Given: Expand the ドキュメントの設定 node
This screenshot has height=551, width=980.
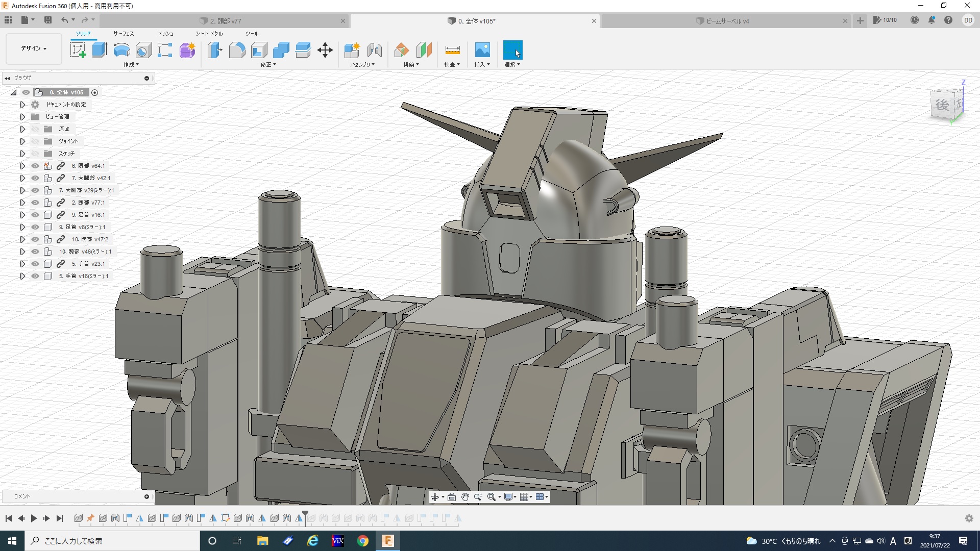Looking at the screenshot, I should pyautogui.click(x=22, y=105).
